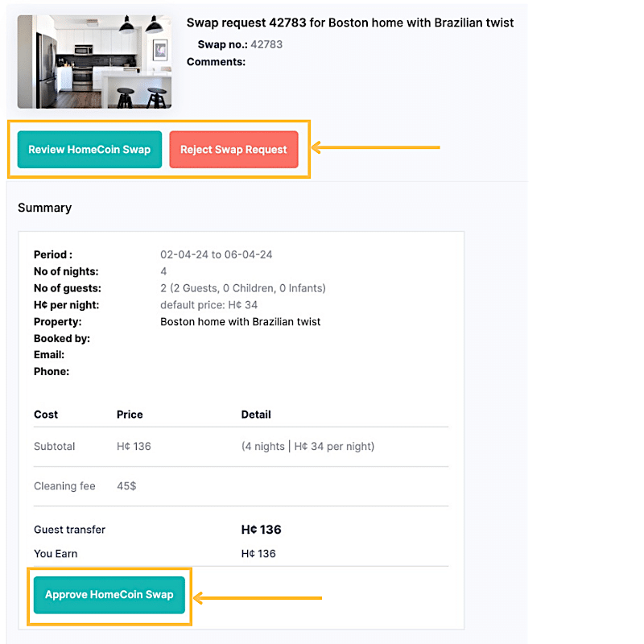Click the bold Guest transfer amount
The height and width of the screenshot is (644, 644).
pyautogui.click(x=262, y=530)
